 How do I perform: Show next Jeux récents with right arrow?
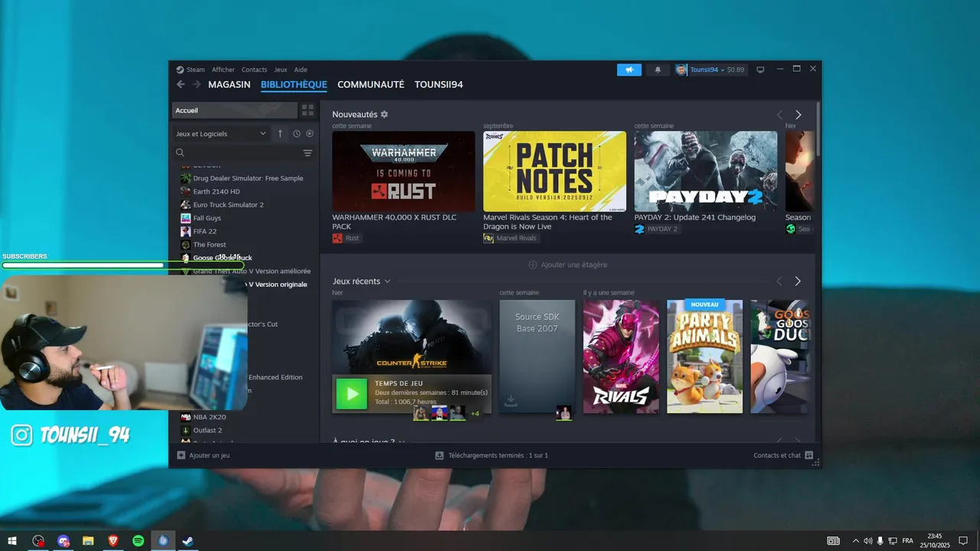[798, 282]
